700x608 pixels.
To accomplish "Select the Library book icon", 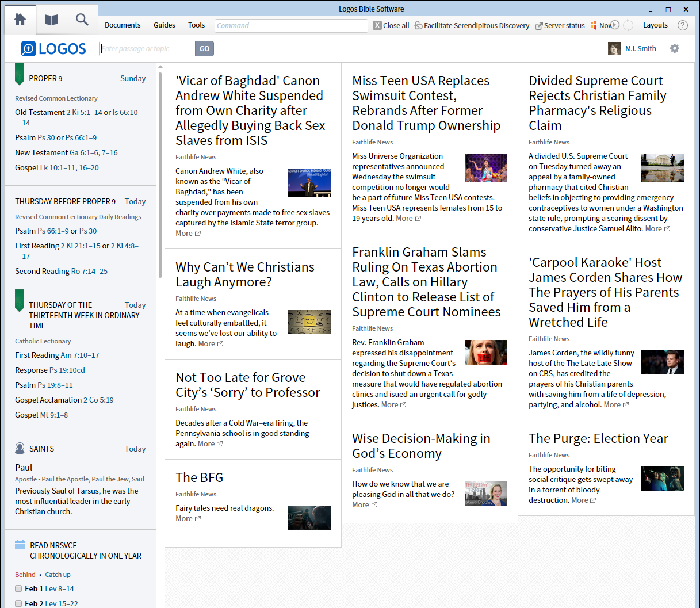I will tap(51, 19).
